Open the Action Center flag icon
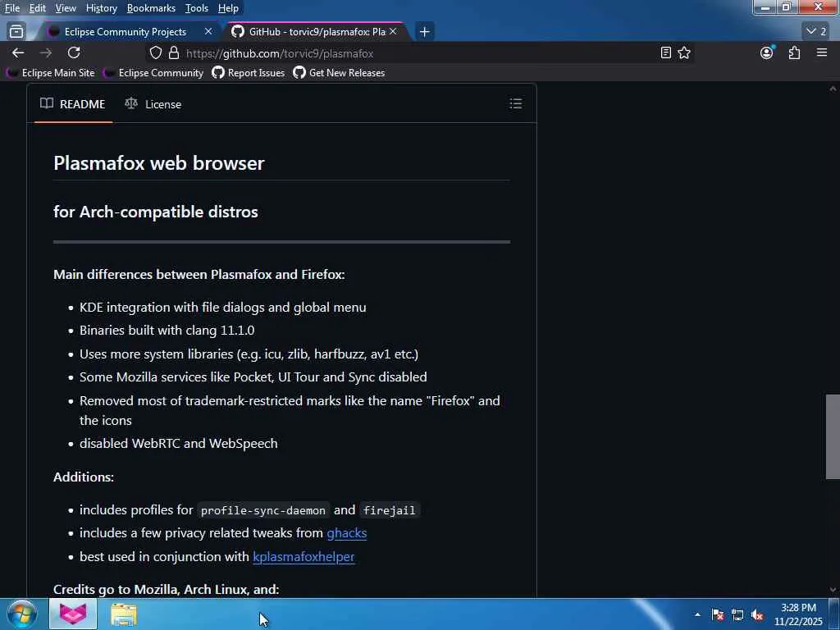Screen dimensions: 840x630 click(718, 614)
